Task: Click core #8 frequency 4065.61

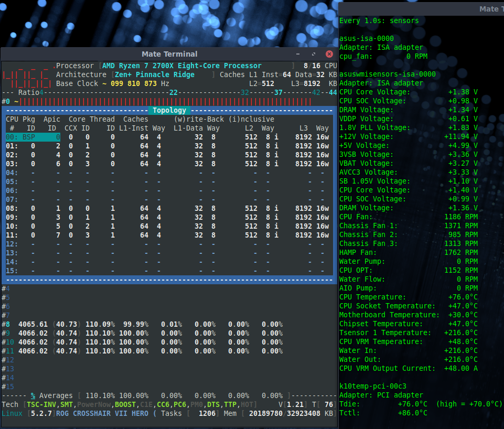Action: click(33, 324)
